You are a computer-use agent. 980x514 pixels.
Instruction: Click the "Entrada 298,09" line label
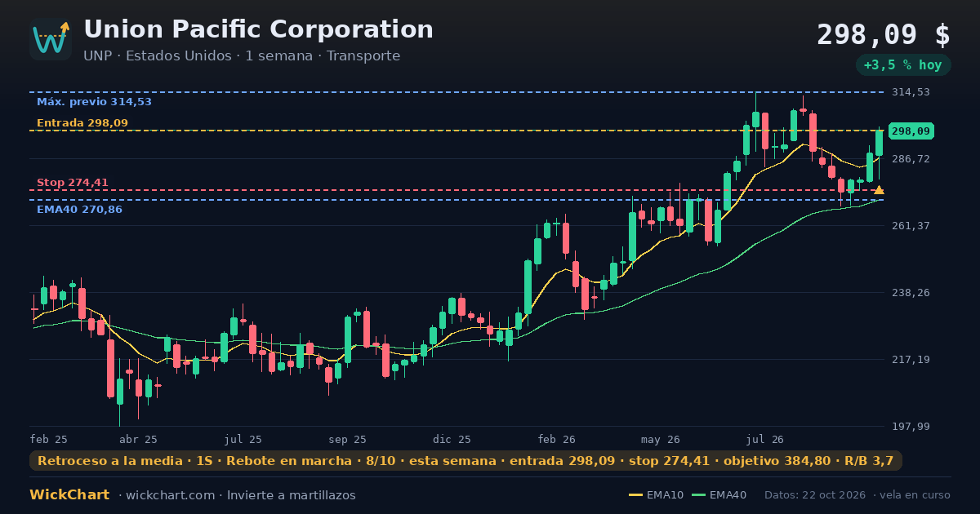pyautogui.click(x=82, y=123)
